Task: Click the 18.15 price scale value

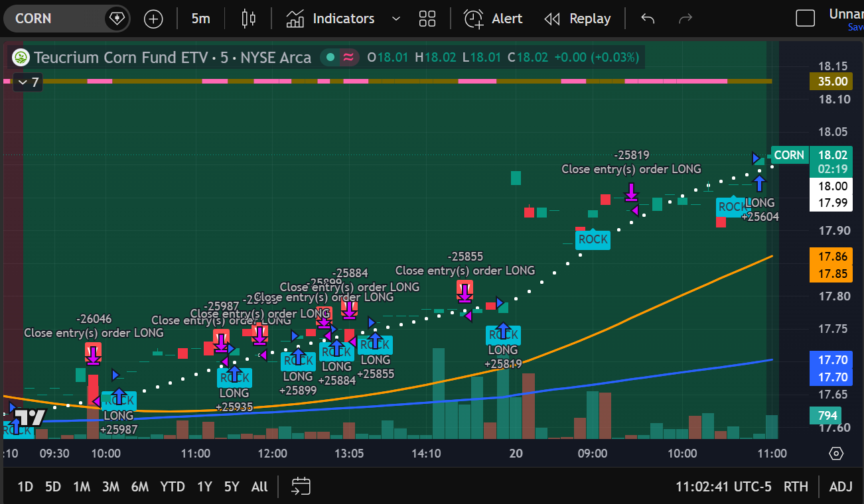Action: click(x=833, y=66)
